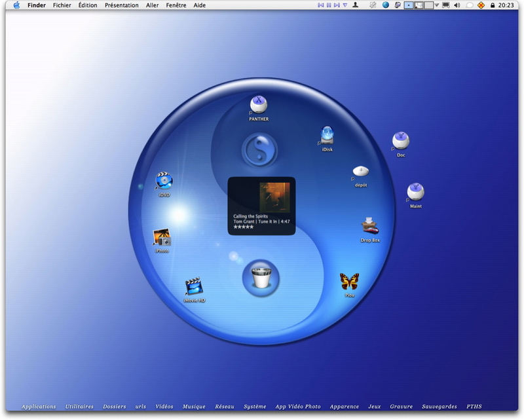Open the Gravure bottom menu
The image size is (524, 420).
coord(401,407)
